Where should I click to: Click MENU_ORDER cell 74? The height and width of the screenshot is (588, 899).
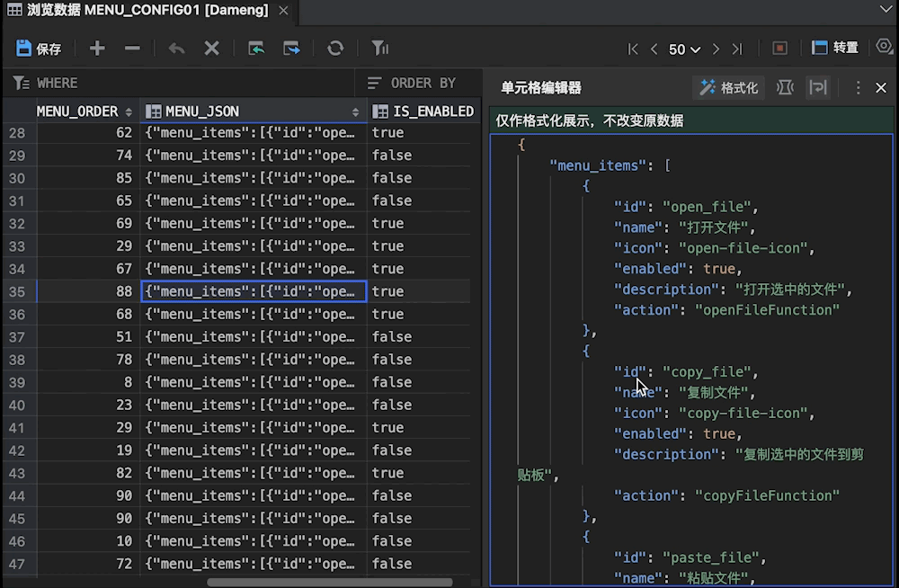[88, 156]
